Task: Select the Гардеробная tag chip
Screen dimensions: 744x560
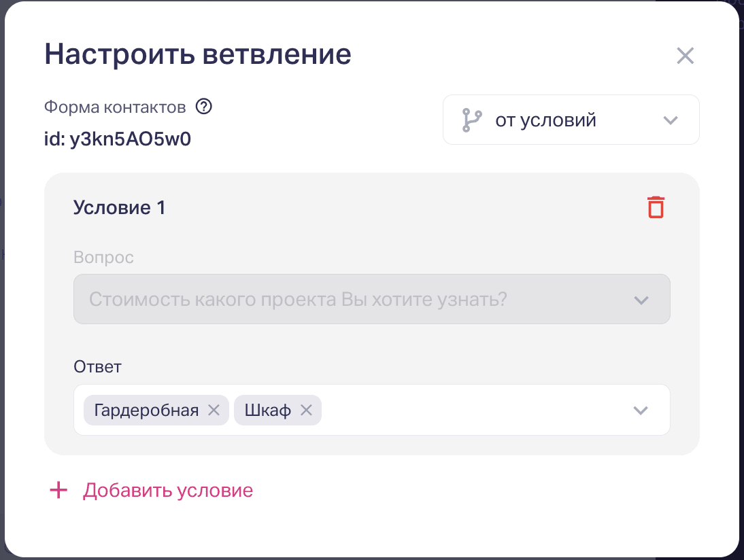Action: click(146, 410)
